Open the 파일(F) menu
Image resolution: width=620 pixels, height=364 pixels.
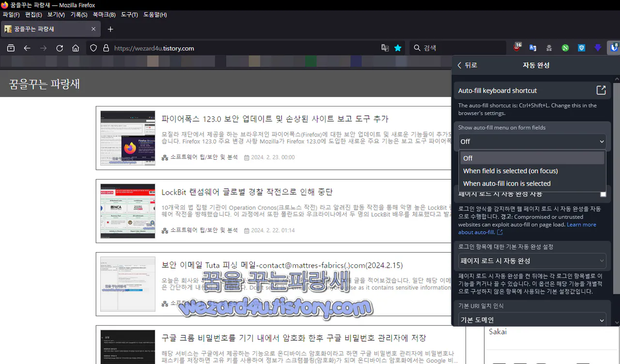11,15
